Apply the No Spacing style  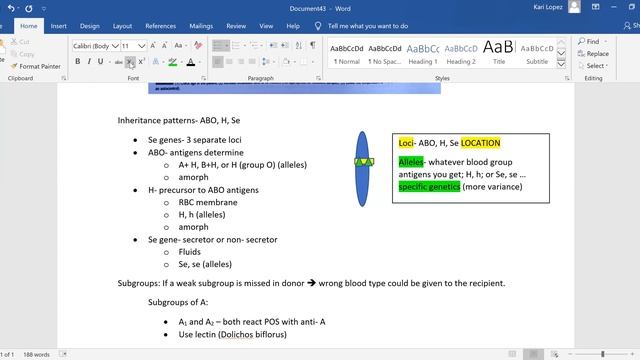pyautogui.click(x=384, y=54)
